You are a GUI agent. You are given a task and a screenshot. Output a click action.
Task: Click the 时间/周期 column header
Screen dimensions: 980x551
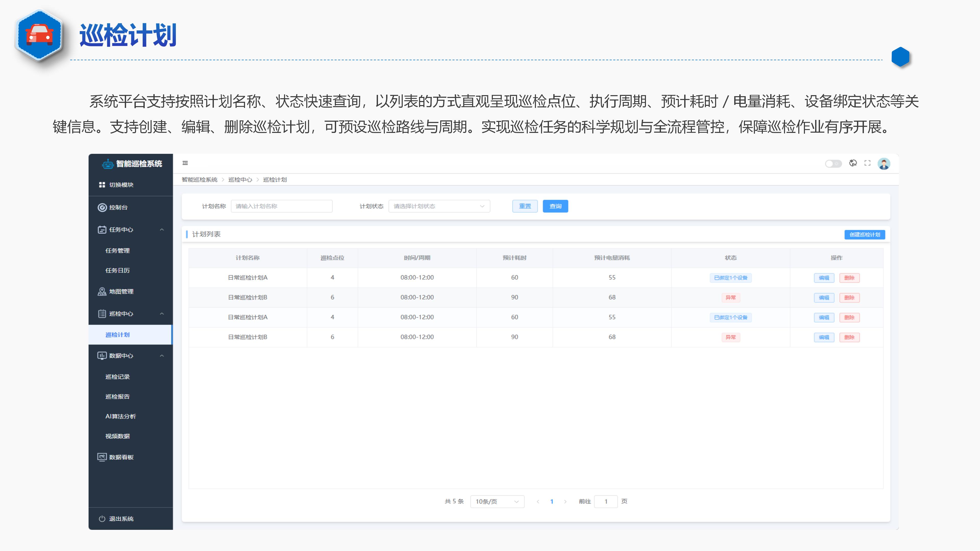point(417,258)
